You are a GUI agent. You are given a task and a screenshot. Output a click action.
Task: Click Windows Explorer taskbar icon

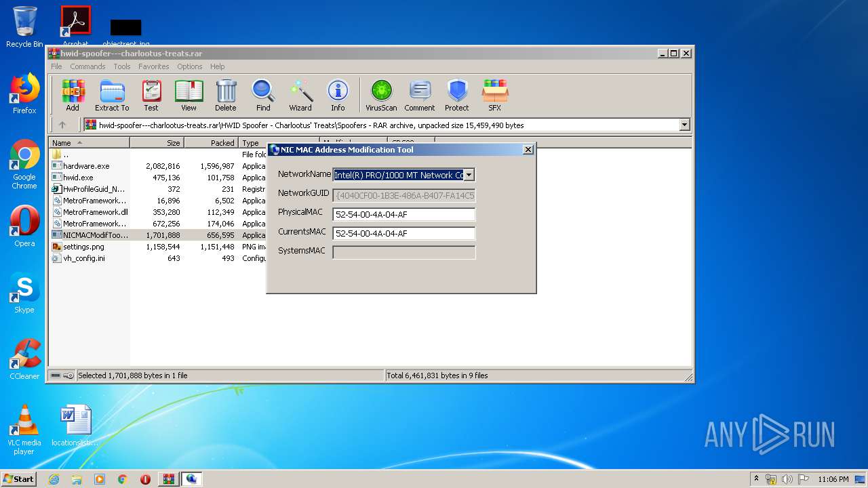[x=77, y=479]
